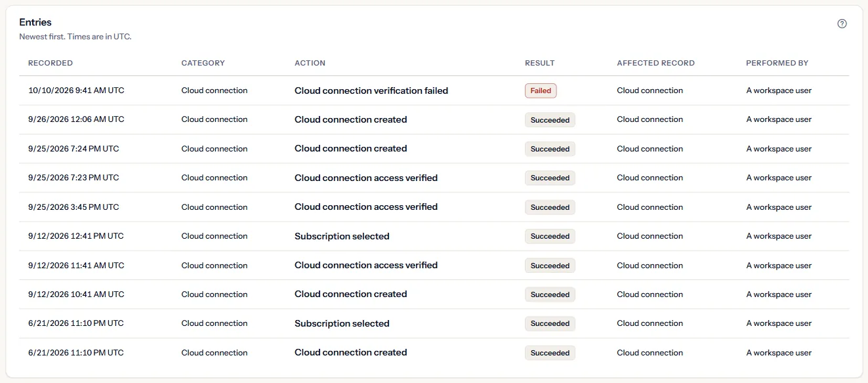Select timestamp 10/10/2026 9:41 AM UTC
This screenshot has height=383, width=868.
click(x=76, y=91)
